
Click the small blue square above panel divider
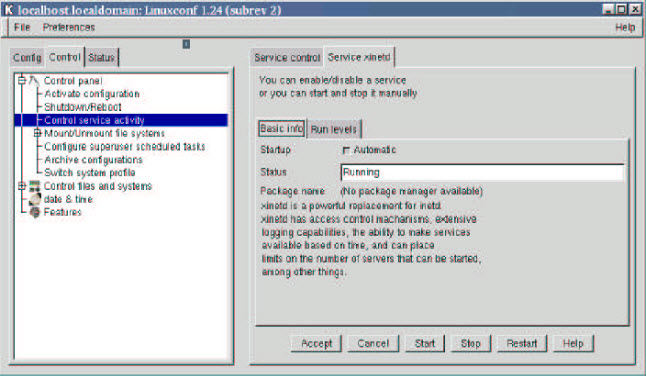click(x=186, y=44)
